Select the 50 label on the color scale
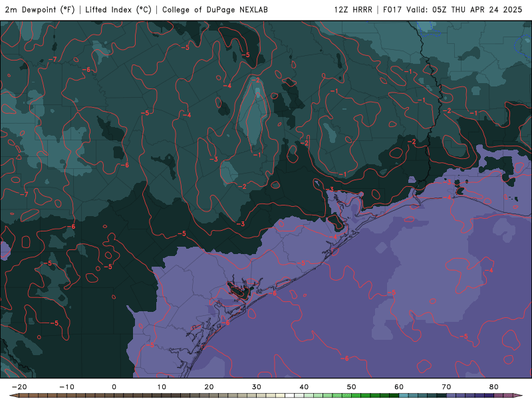The width and height of the screenshot is (532, 399). [352, 387]
